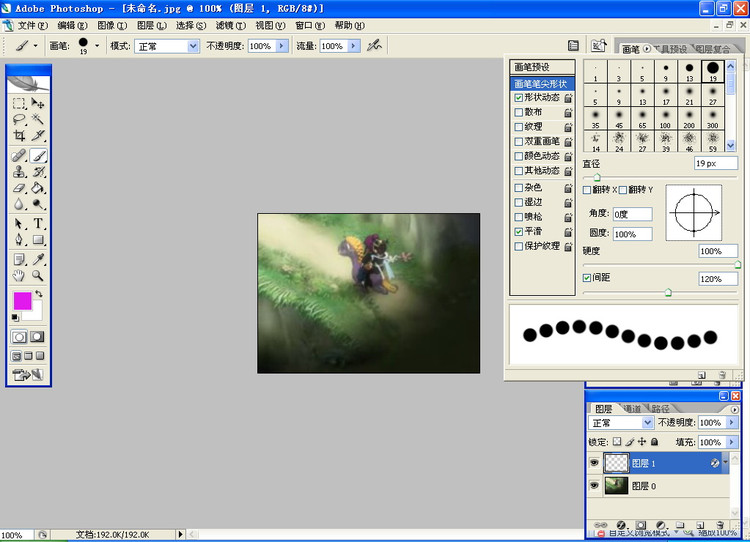
Task: Open status bar info arrow menu
Action: click(x=181, y=534)
